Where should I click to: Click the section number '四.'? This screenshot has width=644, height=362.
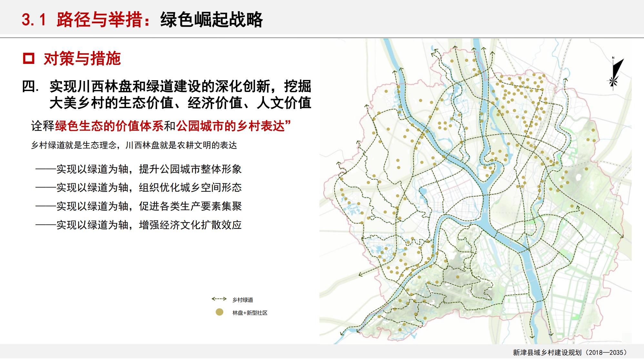pos(31,86)
